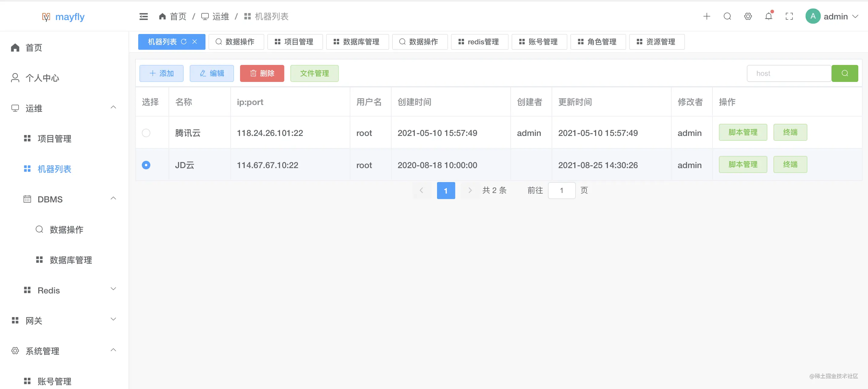Go to the next page arrow
This screenshot has width=868, height=389.
coord(470,191)
